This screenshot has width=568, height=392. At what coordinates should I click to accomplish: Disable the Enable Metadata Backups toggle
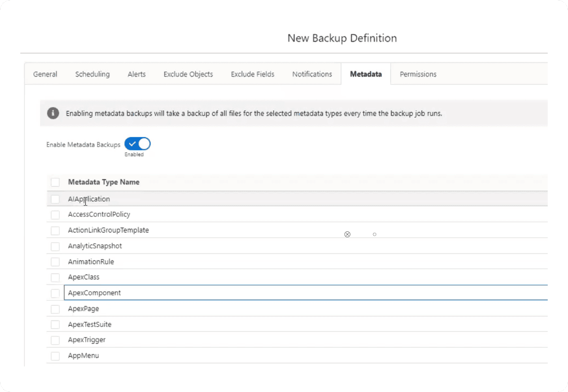coord(138,144)
